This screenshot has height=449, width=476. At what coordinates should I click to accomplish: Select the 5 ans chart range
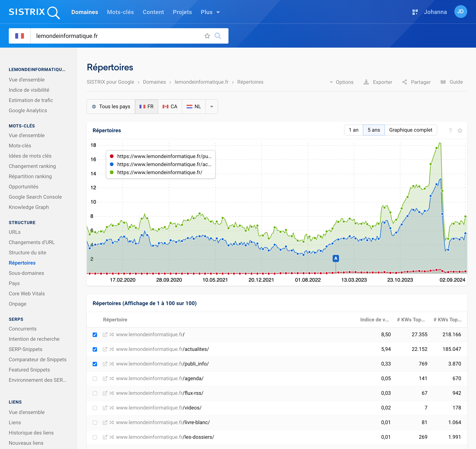[x=373, y=130]
